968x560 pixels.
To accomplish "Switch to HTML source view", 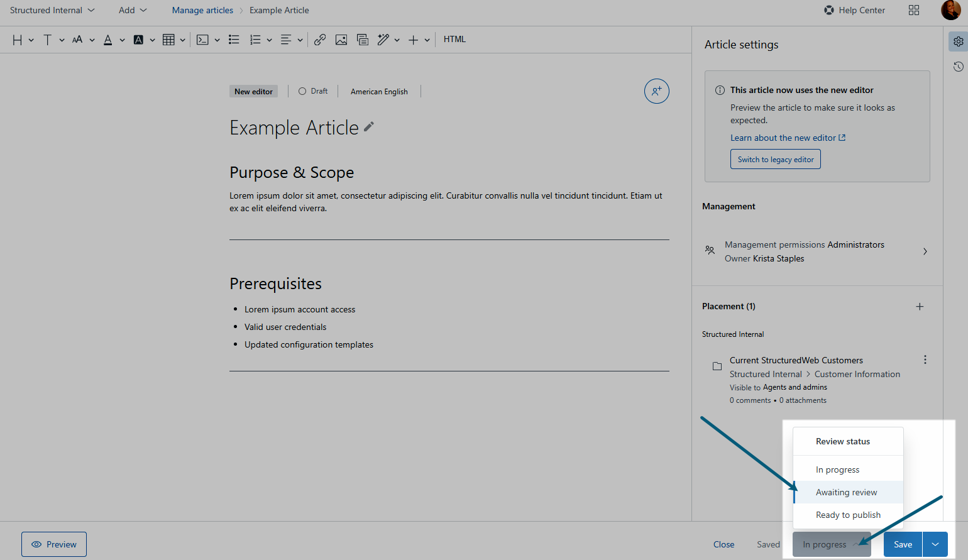I will point(454,39).
